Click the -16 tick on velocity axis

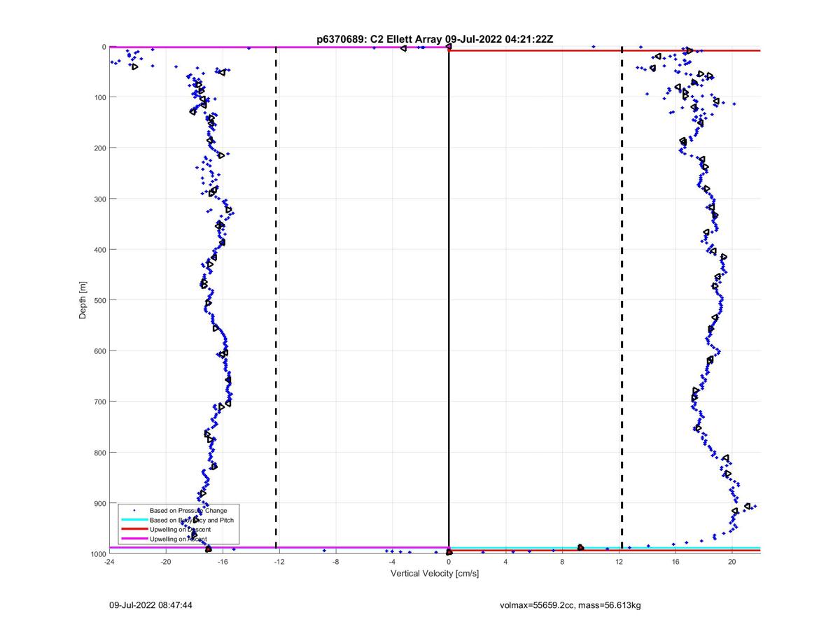tap(223, 561)
